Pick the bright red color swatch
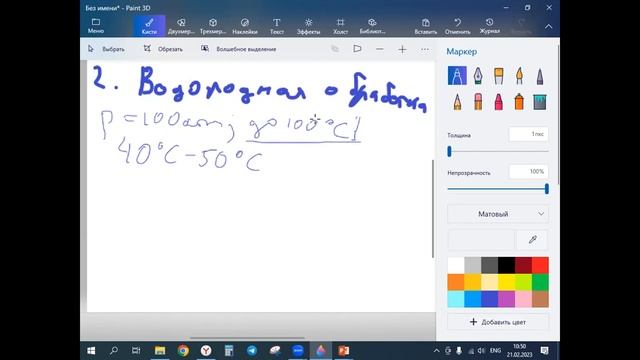The width and height of the screenshot is (640, 360). point(540,266)
